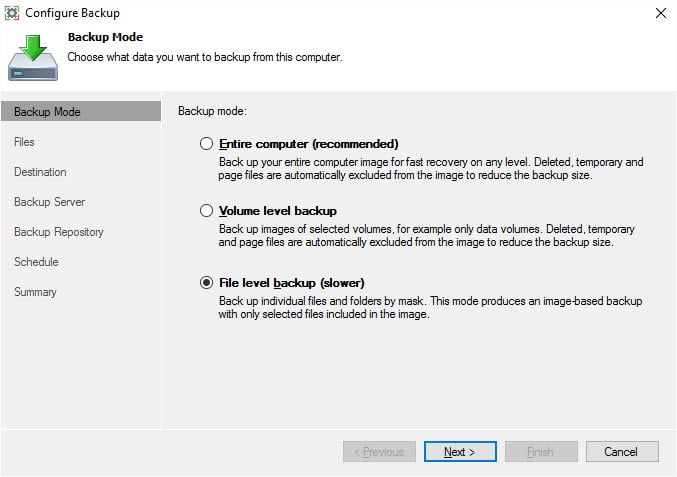Click the 'Configure Backup' window title text

[73, 13]
